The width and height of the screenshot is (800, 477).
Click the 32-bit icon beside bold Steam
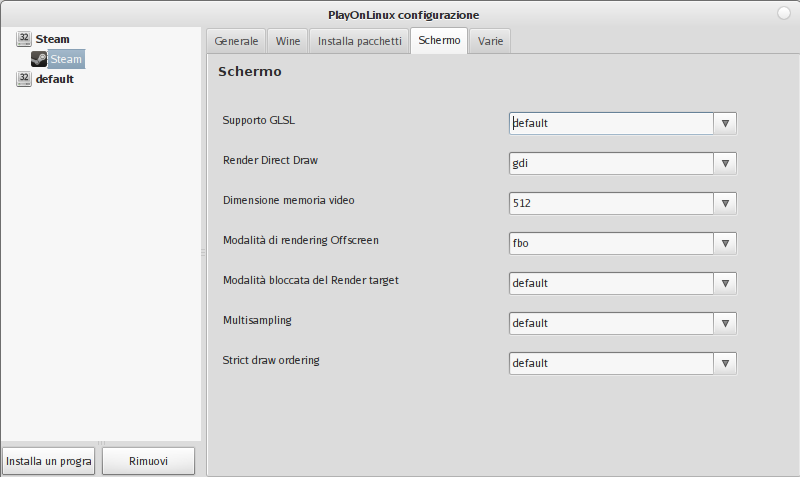pyautogui.click(x=23, y=39)
